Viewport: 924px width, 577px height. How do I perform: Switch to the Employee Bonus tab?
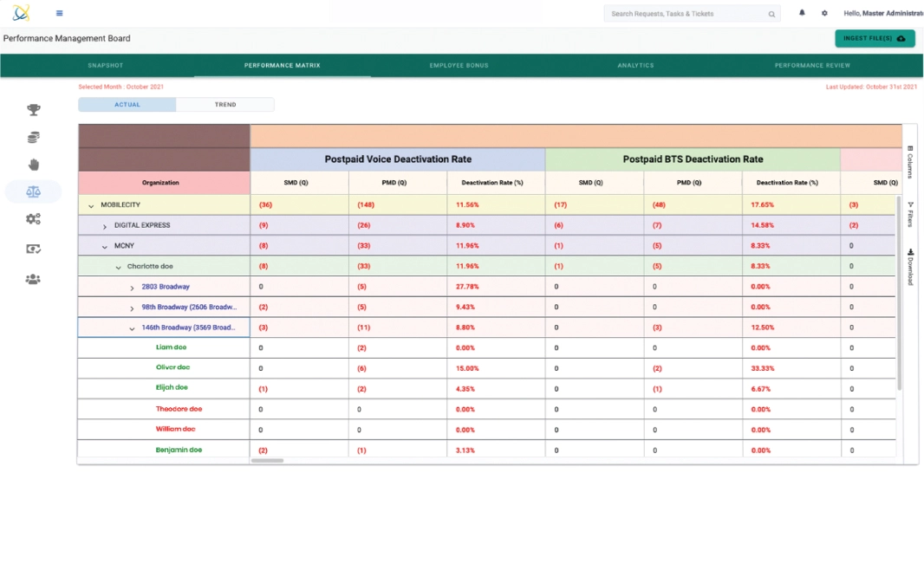pos(459,66)
